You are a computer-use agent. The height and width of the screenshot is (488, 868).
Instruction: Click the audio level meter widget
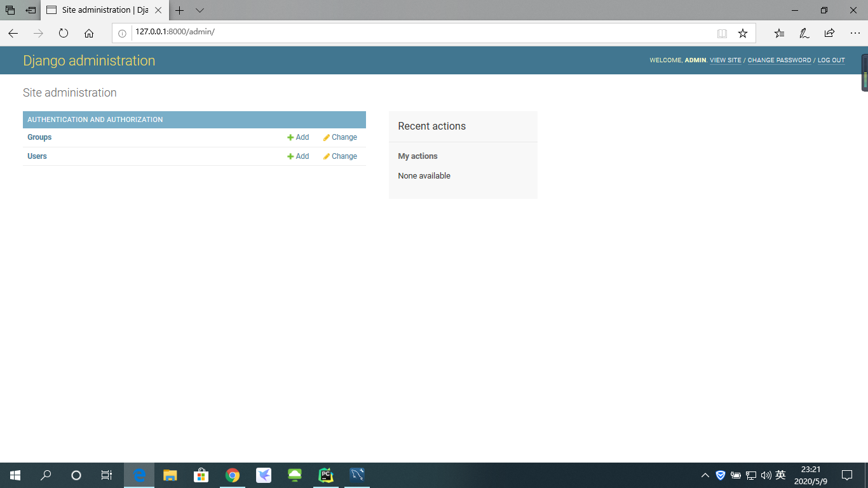click(x=865, y=72)
